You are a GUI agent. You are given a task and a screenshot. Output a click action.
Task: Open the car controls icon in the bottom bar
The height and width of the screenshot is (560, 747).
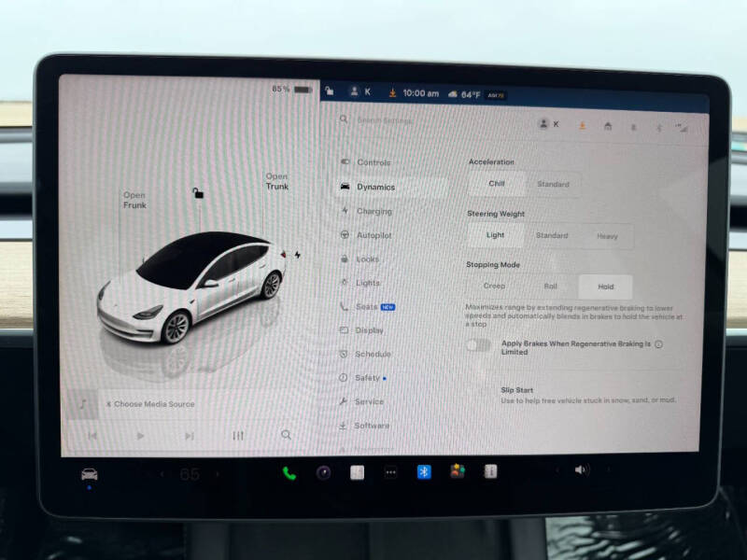tap(90, 474)
